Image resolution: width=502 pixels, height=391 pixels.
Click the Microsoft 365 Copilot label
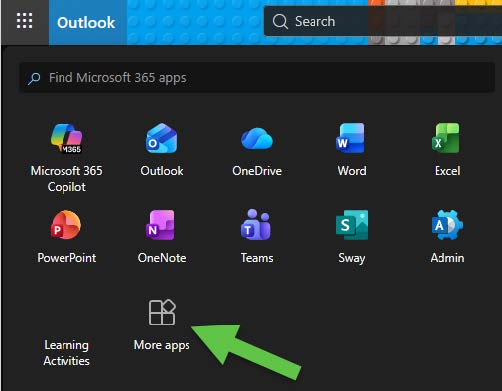[67, 179]
